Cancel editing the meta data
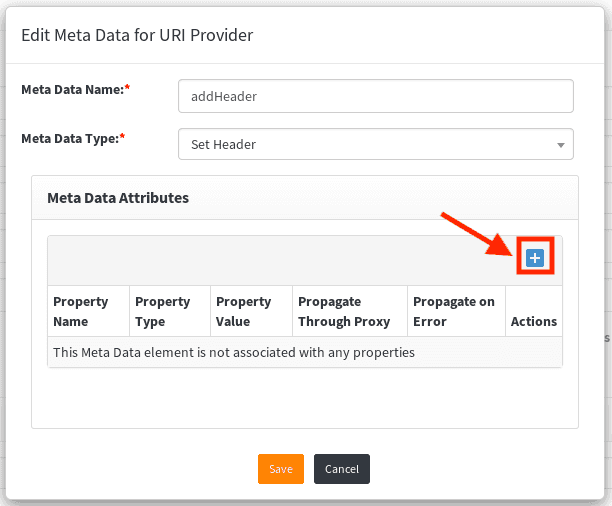This screenshot has height=506, width=612. click(x=342, y=469)
